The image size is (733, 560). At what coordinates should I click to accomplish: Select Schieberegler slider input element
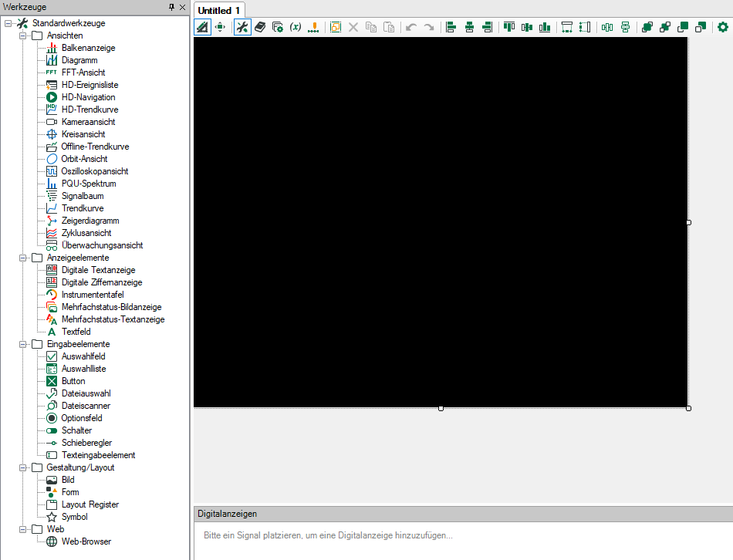point(86,443)
